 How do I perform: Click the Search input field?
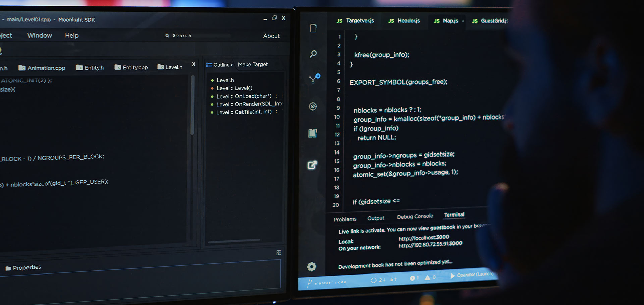198,35
